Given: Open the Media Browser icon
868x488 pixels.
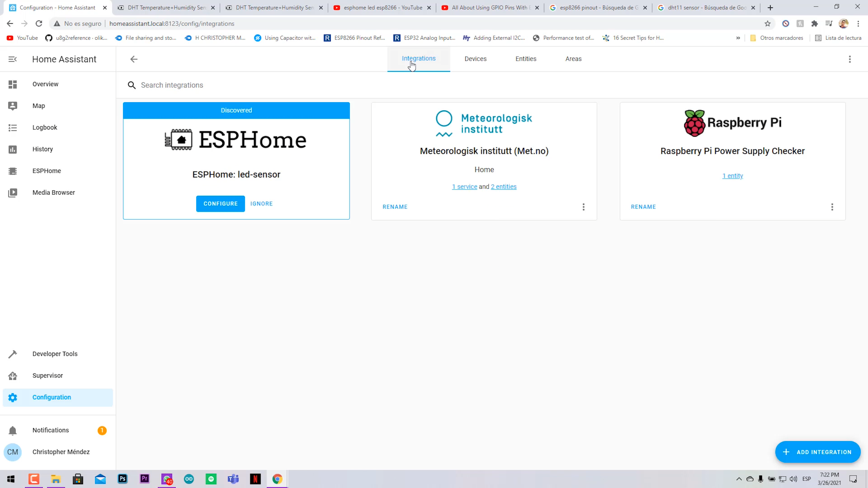Looking at the screenshot, I should (x=13, y=192).
